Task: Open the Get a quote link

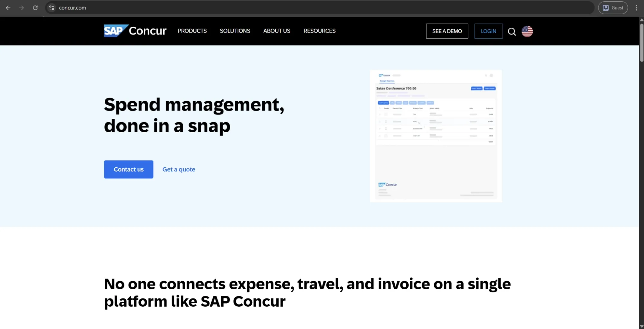Action: coord(178,169)
